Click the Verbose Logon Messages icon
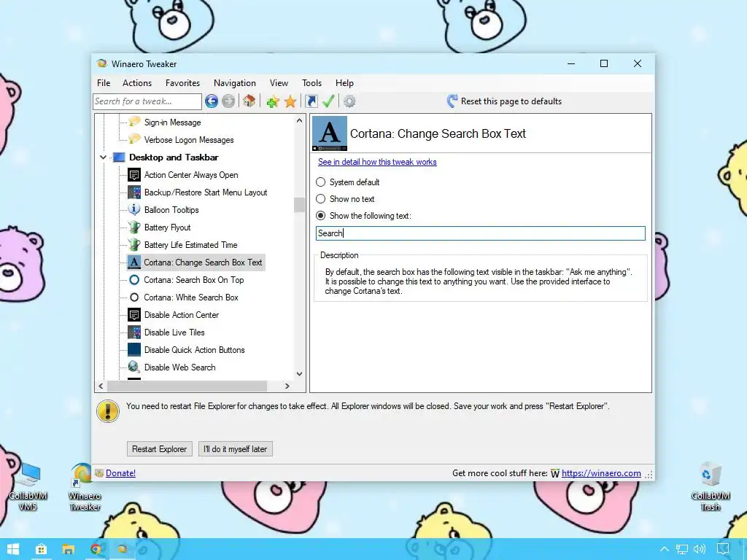This screenshot has height=560, width=747. click(x=135, y=139)
